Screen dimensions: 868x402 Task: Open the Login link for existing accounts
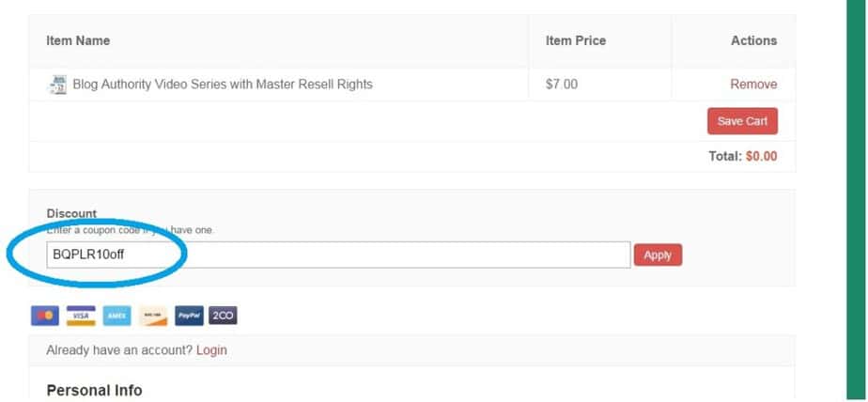[211, 350]
